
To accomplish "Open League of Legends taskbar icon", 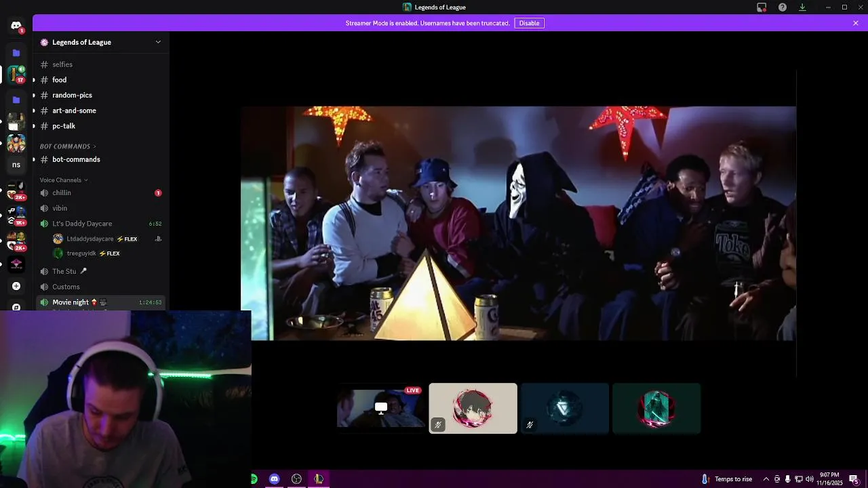I will tap(319, 479).
